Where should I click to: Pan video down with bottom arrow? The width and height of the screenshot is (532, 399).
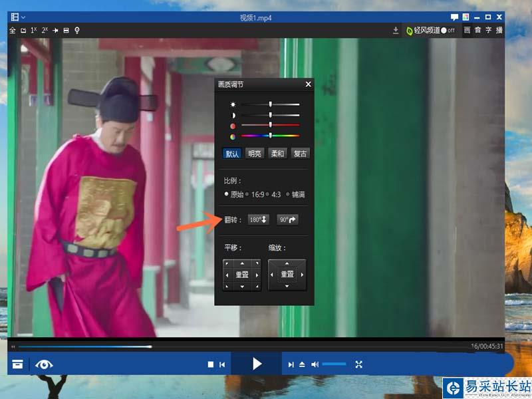[242, 287]
